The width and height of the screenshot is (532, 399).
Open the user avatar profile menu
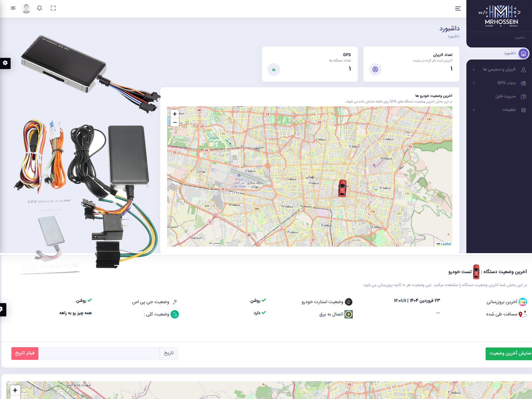(26, 8)
